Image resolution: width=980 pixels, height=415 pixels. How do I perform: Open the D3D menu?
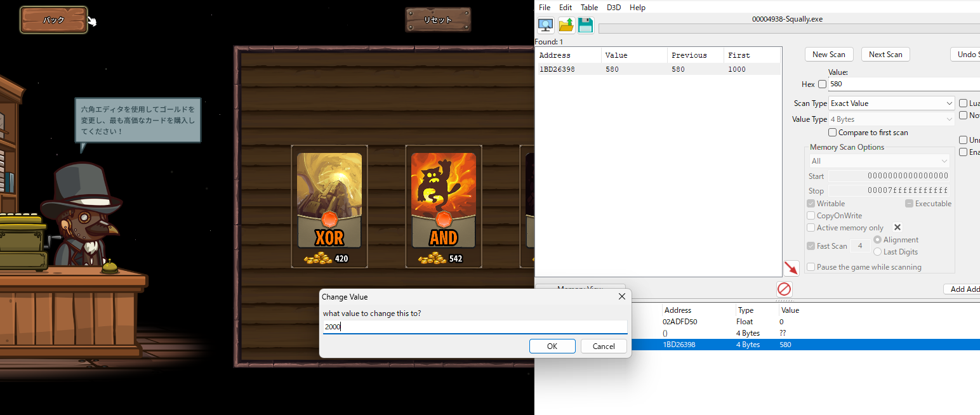pos(614,8)
